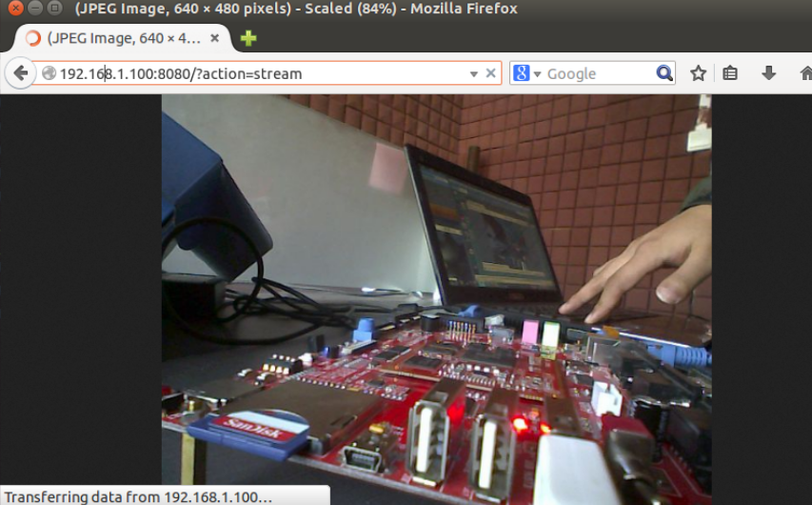Open the downloads arrow icon
The height and width of the screenshot is (505, 812).
pos(769,73)
